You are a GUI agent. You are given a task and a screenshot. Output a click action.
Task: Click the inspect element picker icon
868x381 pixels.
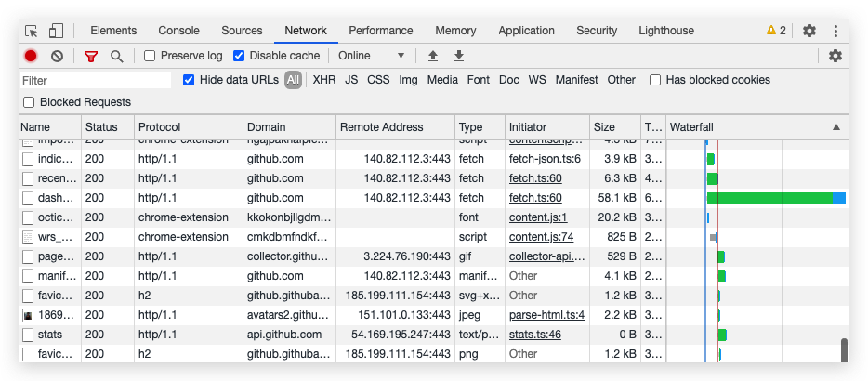tap(32, 31)
